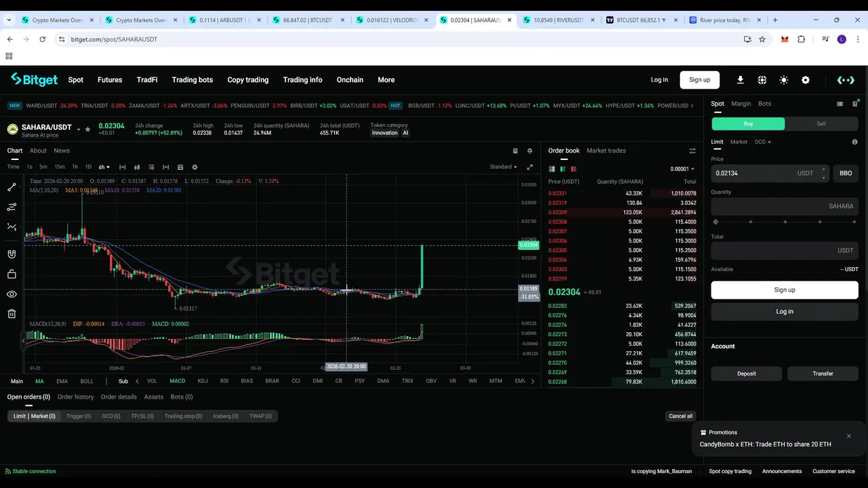Toggle the magnet snap mode
The height and width of the screenshot is (488, 868).
(12, 254)
